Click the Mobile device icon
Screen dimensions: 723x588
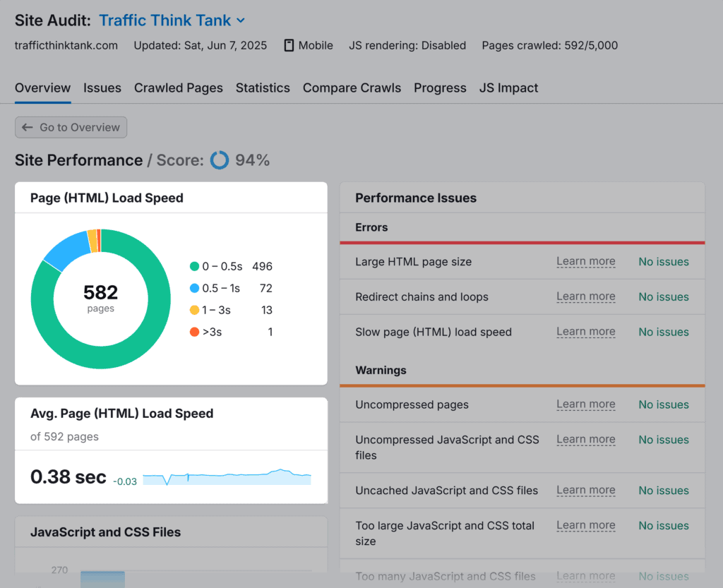(x=288, y=45)
